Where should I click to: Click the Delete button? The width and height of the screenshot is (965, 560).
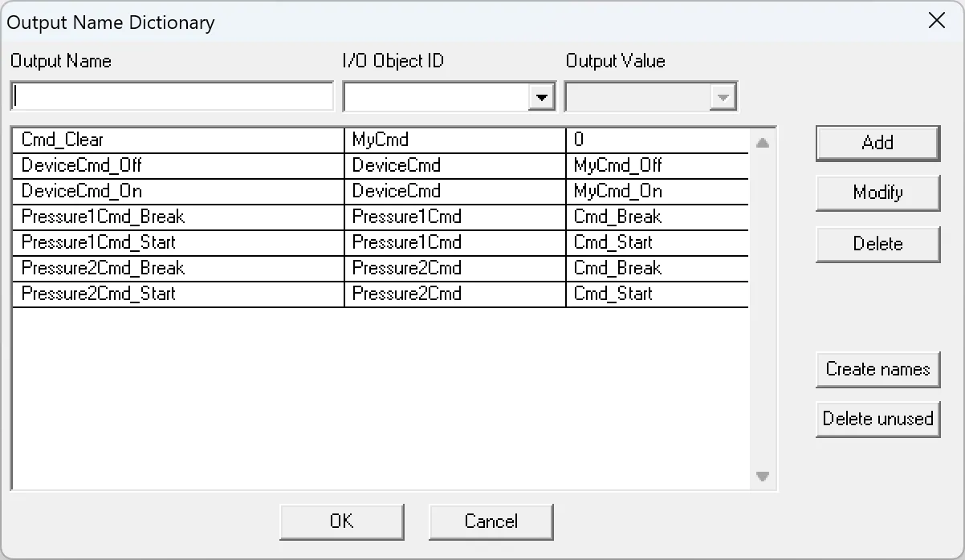(877, 244)
